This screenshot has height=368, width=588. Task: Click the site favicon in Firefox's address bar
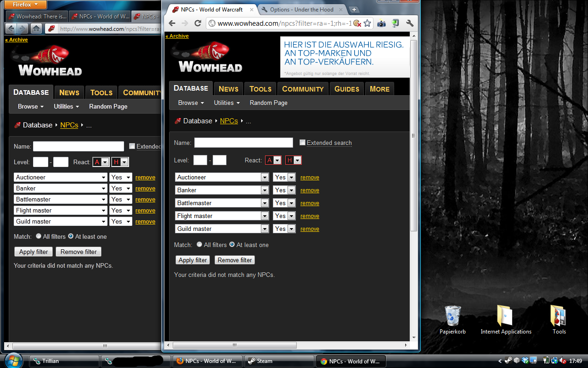[51, 29]
